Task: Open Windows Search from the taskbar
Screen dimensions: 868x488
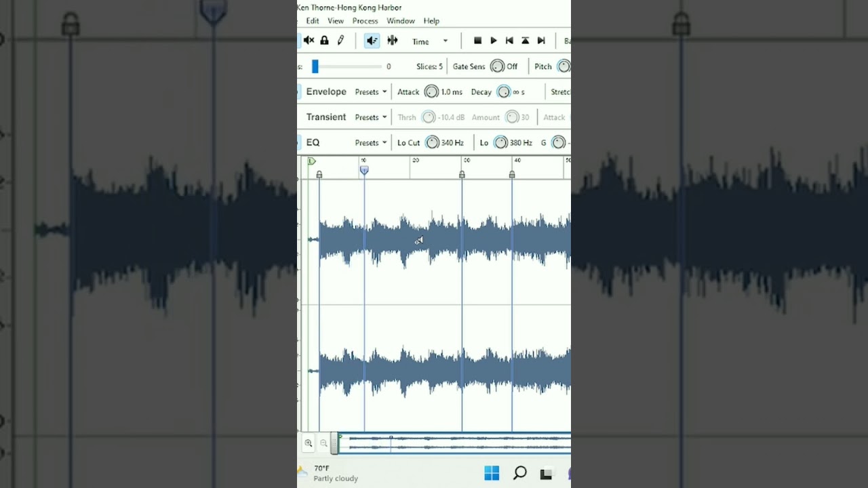Action: pyautogui.click(x=520, y=473)
